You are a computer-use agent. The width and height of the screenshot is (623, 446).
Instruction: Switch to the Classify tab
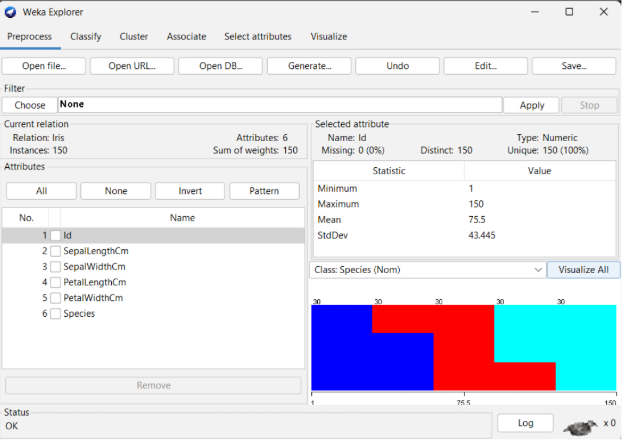coord(85,37)
